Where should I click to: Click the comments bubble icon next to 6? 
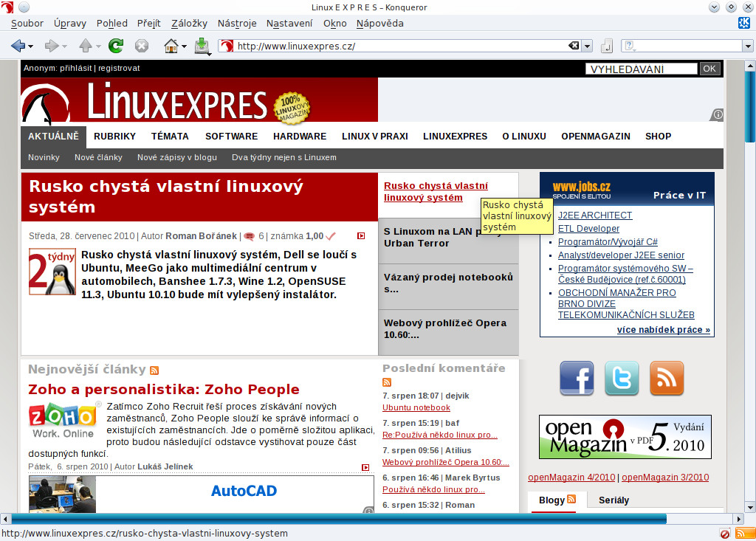250,236
